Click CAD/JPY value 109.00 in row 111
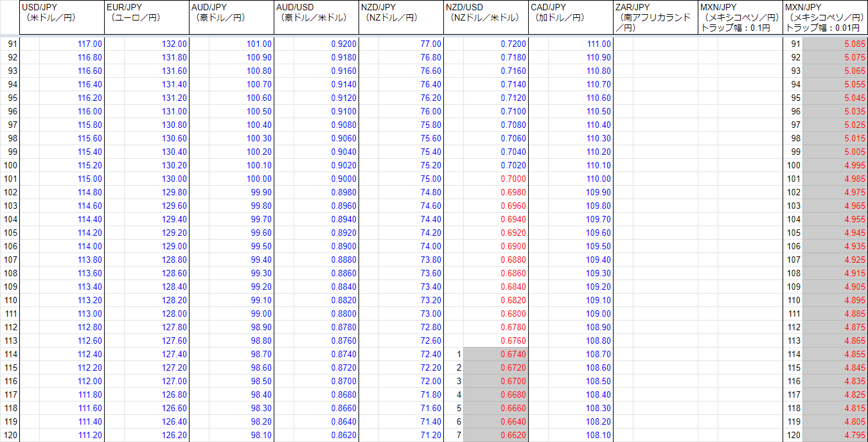868x442 pixels. [x=580, y=314]
